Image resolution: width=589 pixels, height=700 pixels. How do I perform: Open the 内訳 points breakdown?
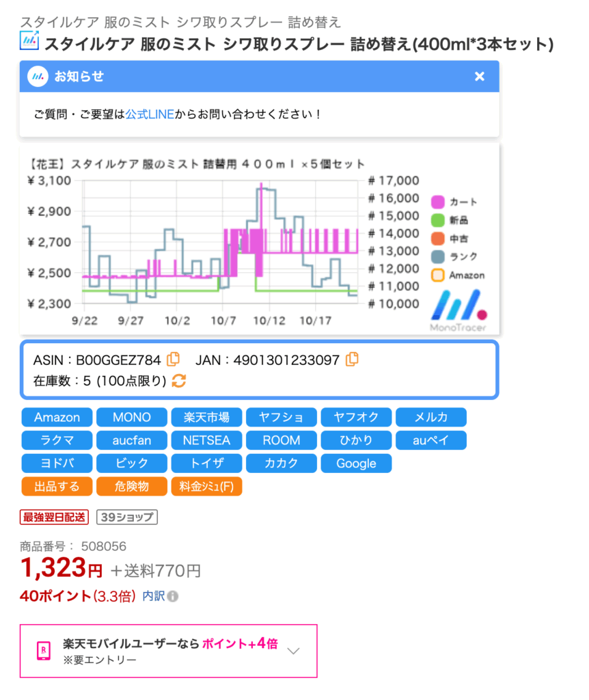coord(154,596)
